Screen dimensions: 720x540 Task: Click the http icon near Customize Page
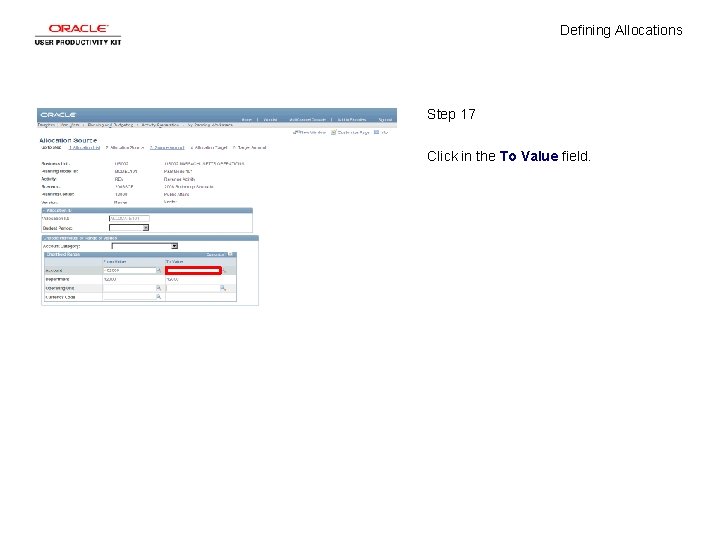coord(377,132)
